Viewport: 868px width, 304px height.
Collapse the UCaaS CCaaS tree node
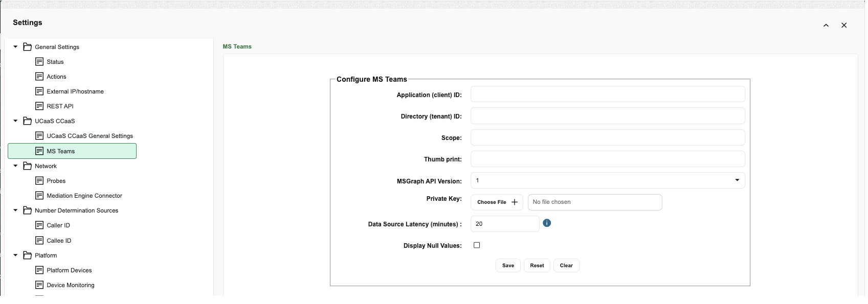point(15,121)
